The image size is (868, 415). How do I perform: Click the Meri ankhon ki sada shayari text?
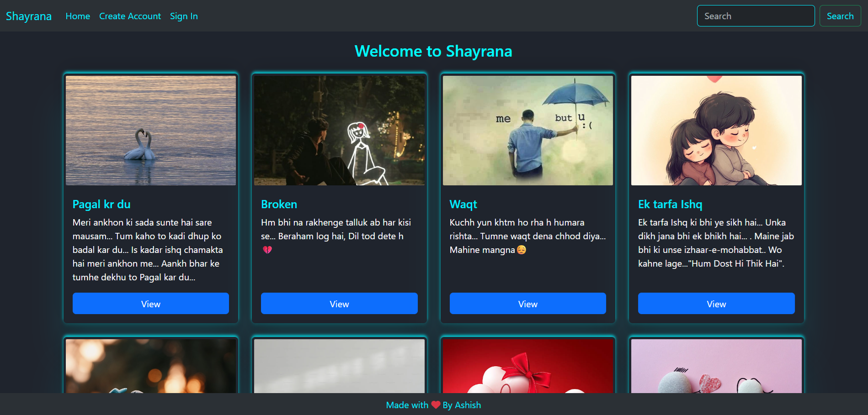pos(148,250)
